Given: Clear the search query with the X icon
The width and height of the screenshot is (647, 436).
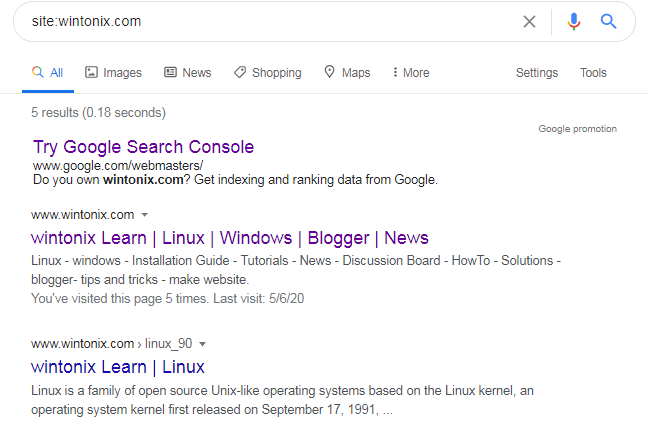Looking at the screenshot, I should pyautogui.click(x=529, y=21).
